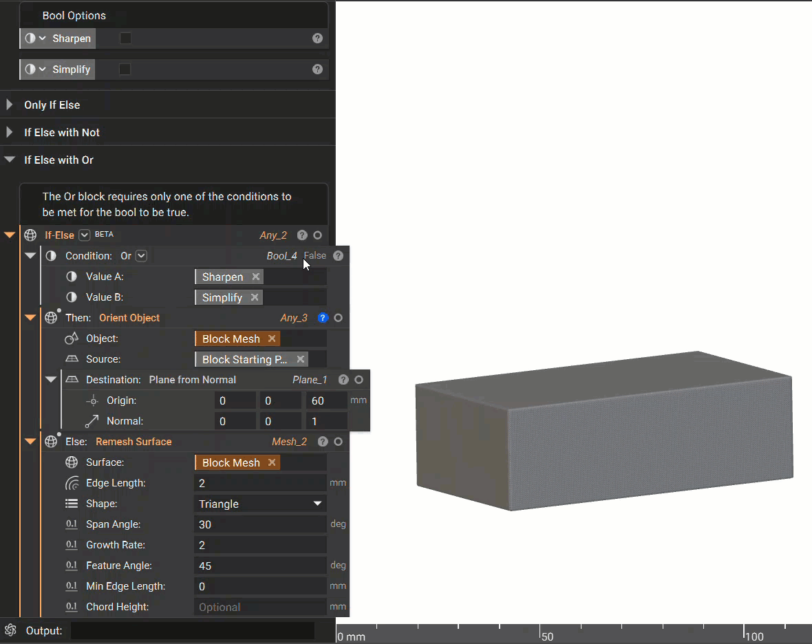The image size is (812, 644).
Task: Remove Block Mesh from Surface input
Action: [272, 462]
